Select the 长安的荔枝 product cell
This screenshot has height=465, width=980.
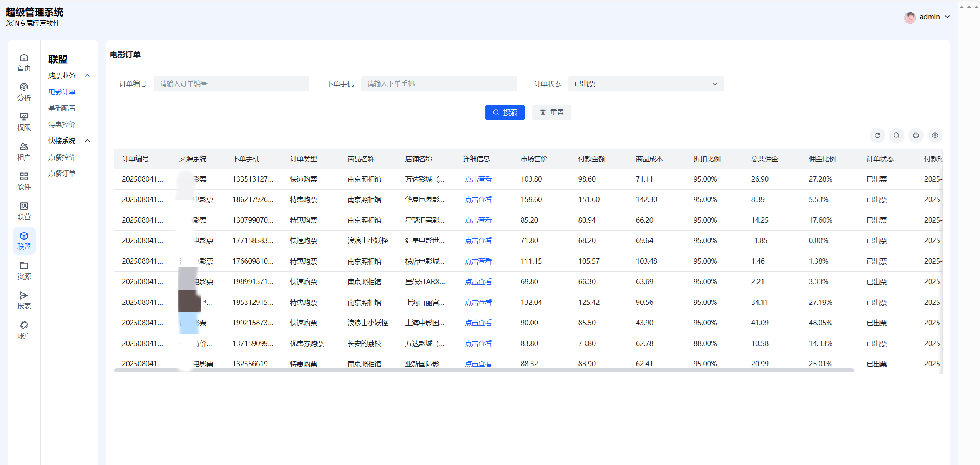tap(365, 344)
